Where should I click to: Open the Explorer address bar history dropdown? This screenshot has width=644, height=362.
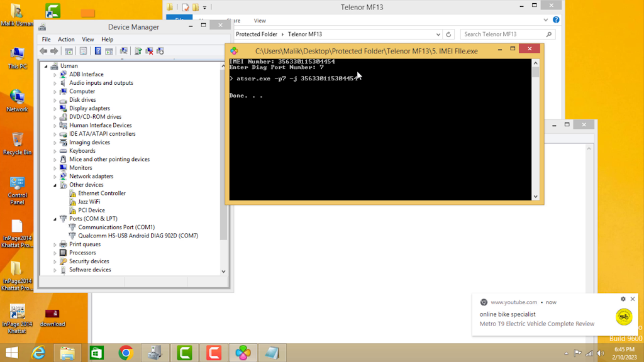(x=438, y=35)
